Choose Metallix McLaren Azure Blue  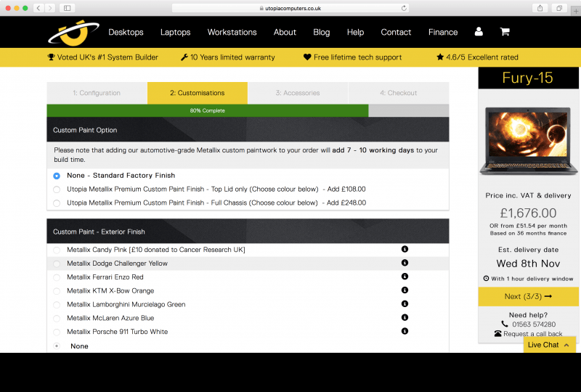tap(57, 318)
